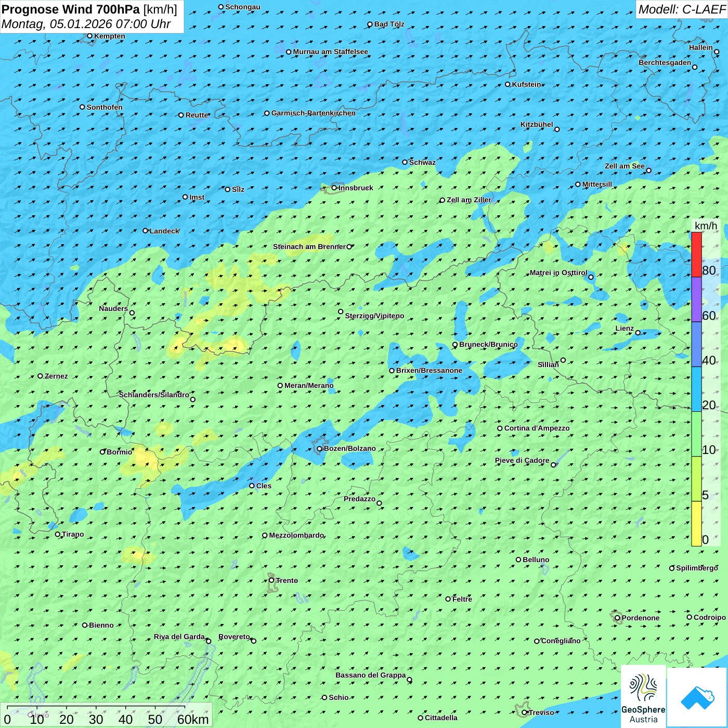The width and height of the screenshot is (728, 728).
Task: Select the Trento location marker
Action: coord(271,580)
